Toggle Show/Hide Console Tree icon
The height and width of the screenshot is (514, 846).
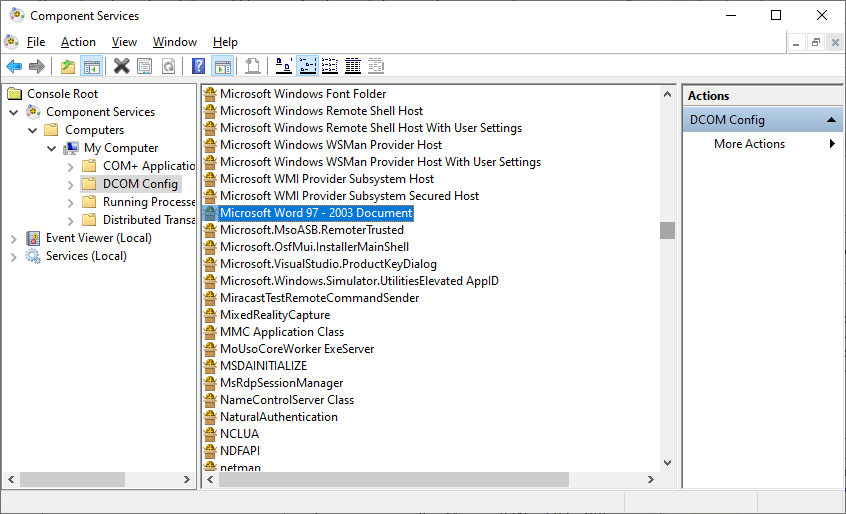pos(92,66)
